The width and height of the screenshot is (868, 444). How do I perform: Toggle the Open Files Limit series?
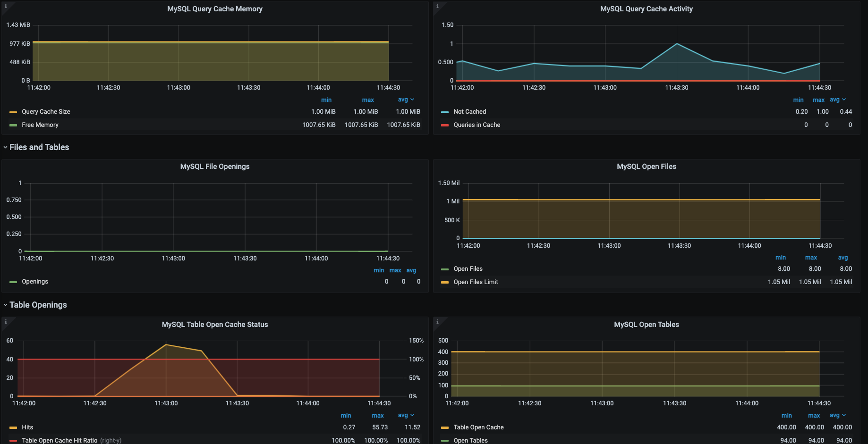476,282
